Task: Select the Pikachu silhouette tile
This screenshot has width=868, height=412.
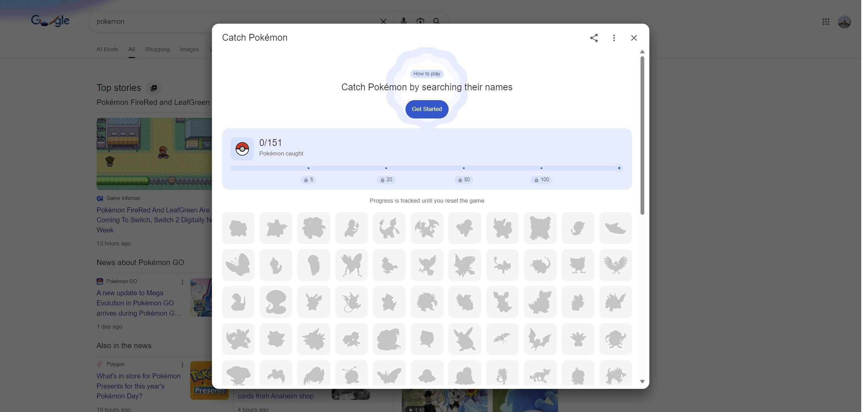Action: click(314, 302)
